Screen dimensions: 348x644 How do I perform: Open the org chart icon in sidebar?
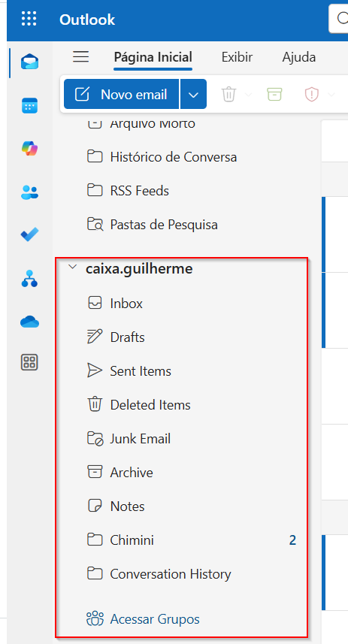29,279
